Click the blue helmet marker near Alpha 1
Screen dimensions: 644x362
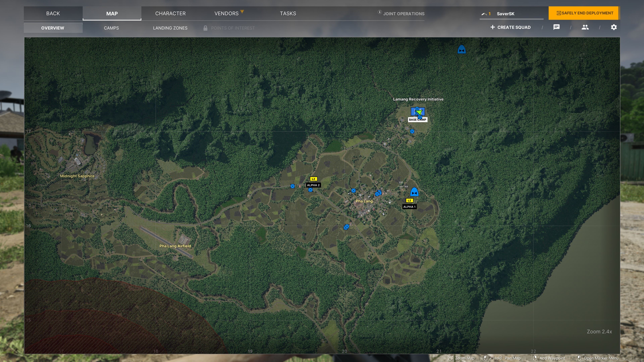414,192
